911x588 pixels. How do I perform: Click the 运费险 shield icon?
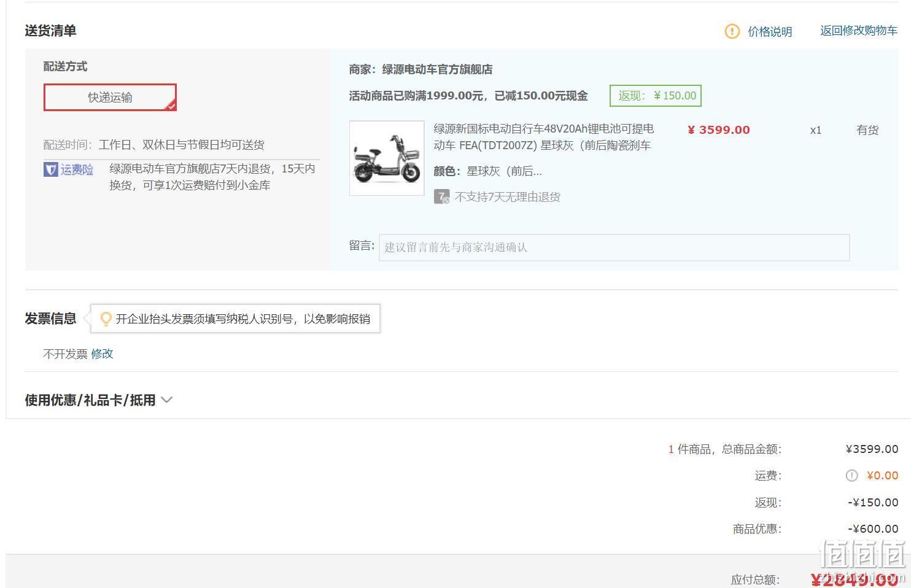point(50,169)
